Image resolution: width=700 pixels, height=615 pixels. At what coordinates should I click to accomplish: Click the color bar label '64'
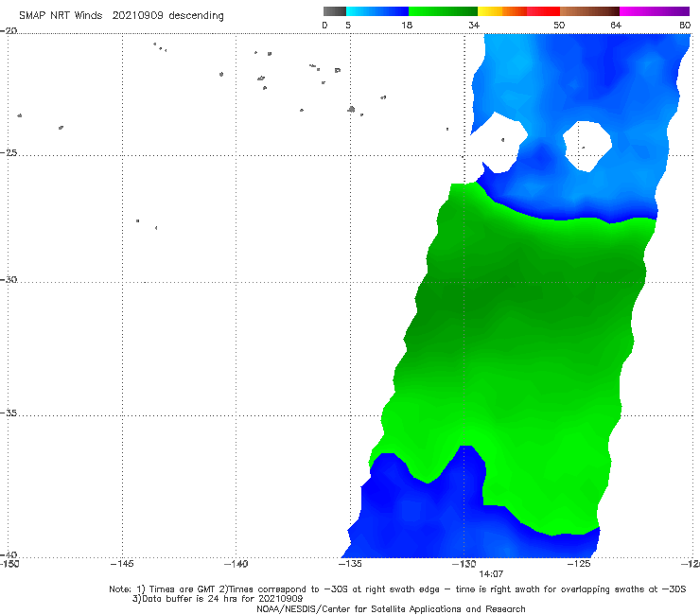point(616,26)
